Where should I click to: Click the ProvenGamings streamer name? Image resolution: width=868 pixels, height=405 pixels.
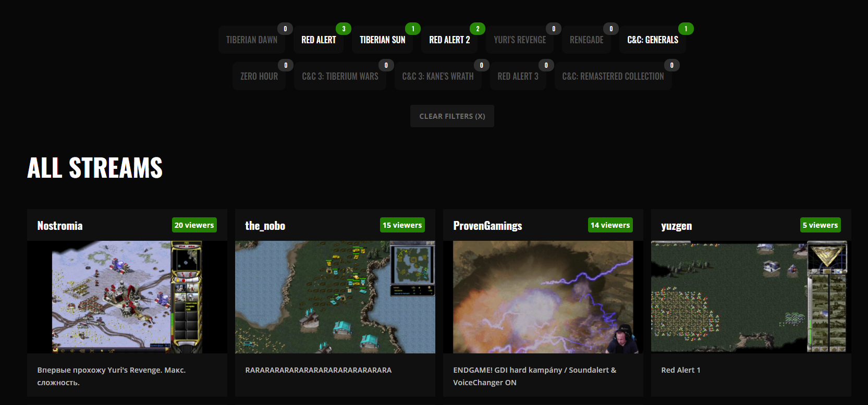(487, 226)
